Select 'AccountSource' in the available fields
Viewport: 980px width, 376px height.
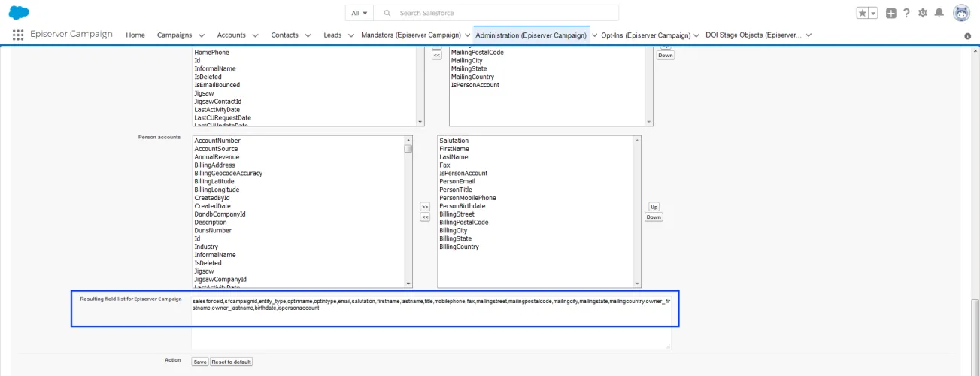pyautogui.click(x=216, y=149)
